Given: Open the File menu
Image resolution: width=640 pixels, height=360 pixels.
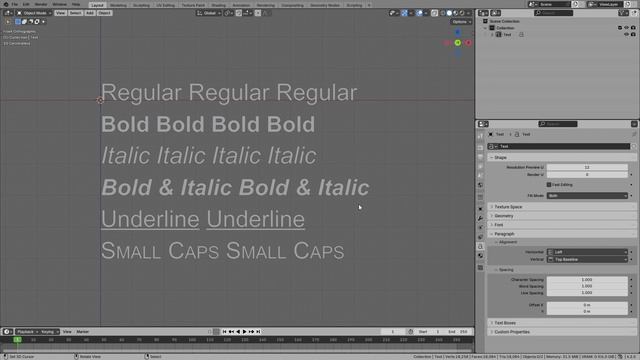Looking at the screenshot, I should 14,4.
